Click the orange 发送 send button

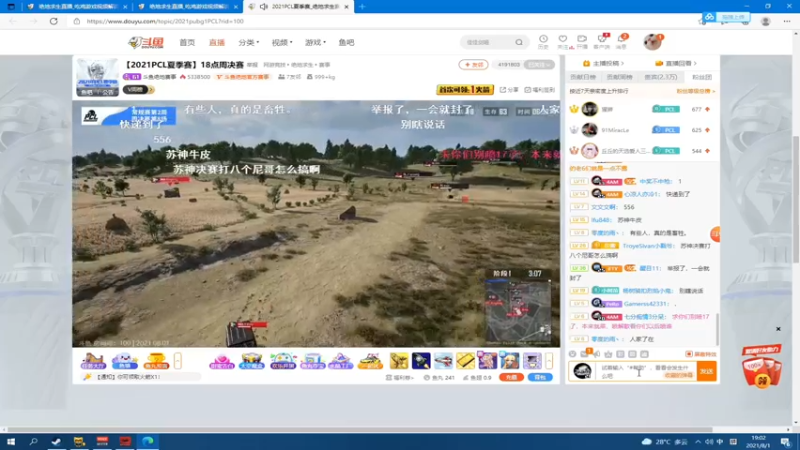tap(706, 371)
